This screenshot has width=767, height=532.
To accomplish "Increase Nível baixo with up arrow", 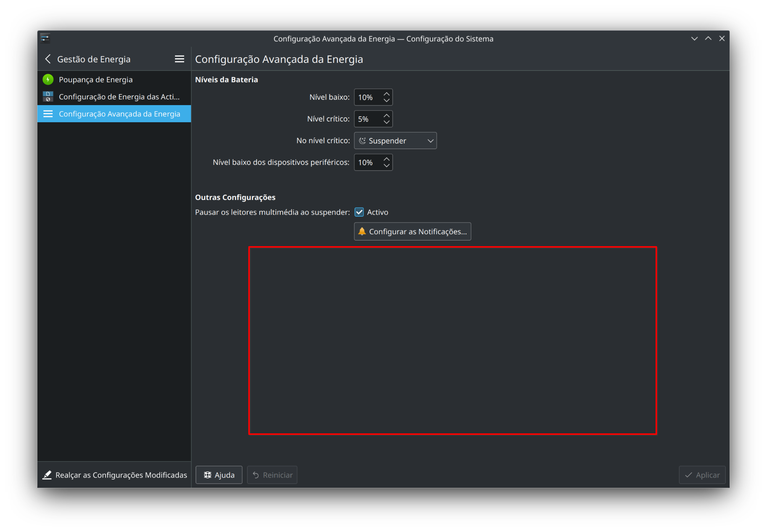I will (x=386, y=94).
